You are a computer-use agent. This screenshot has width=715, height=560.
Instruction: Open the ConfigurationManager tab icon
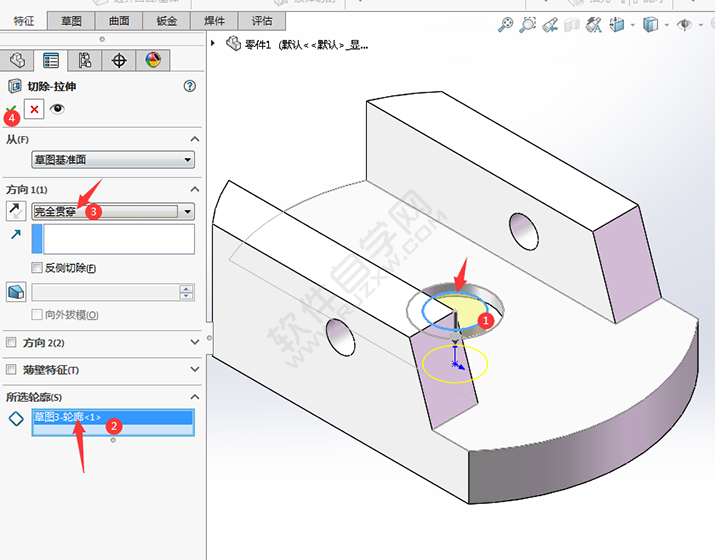coord(84,60)
